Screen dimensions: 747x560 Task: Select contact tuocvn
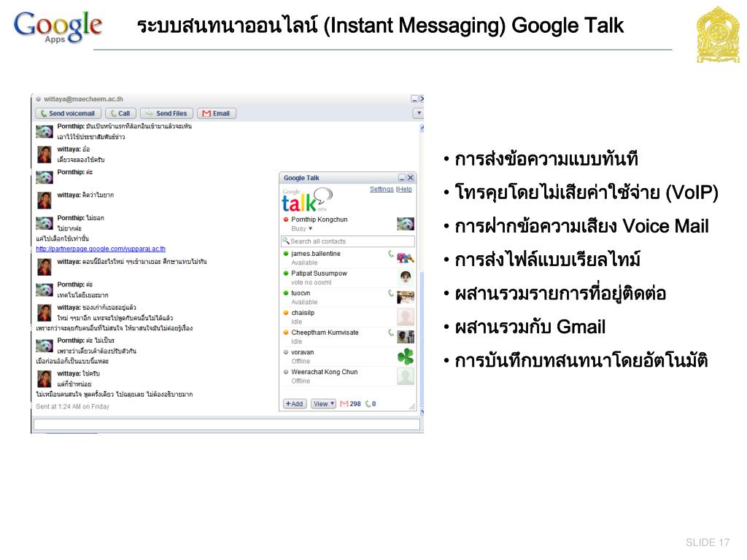348,297
